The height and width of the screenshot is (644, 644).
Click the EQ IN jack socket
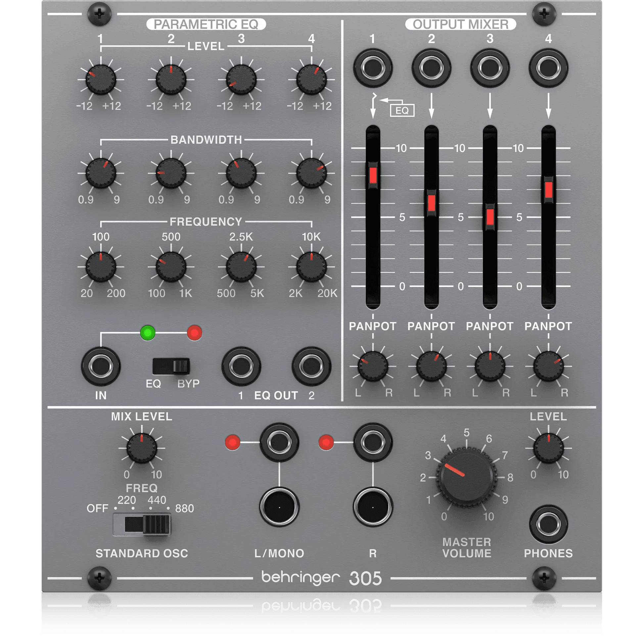coord(101,366)
